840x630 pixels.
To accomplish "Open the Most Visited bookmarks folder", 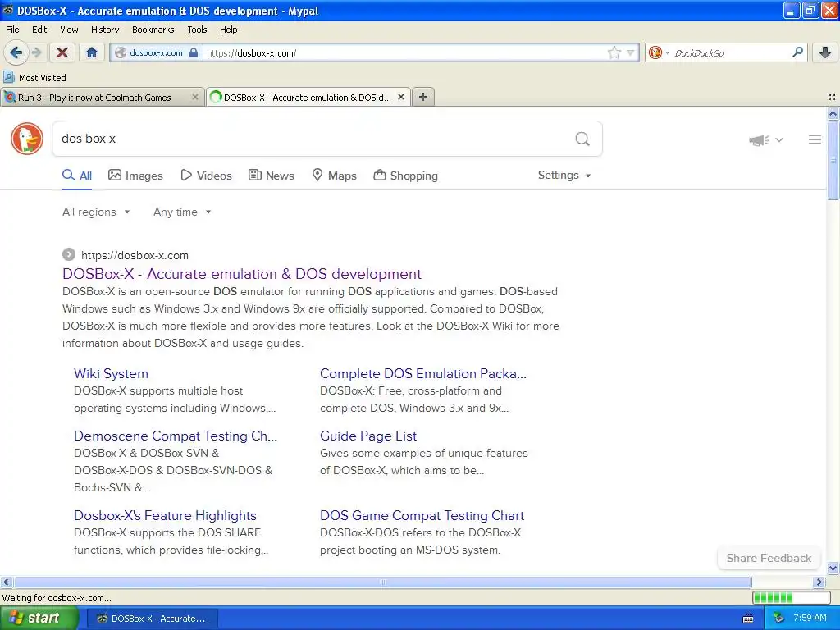I will coord(35,78).
